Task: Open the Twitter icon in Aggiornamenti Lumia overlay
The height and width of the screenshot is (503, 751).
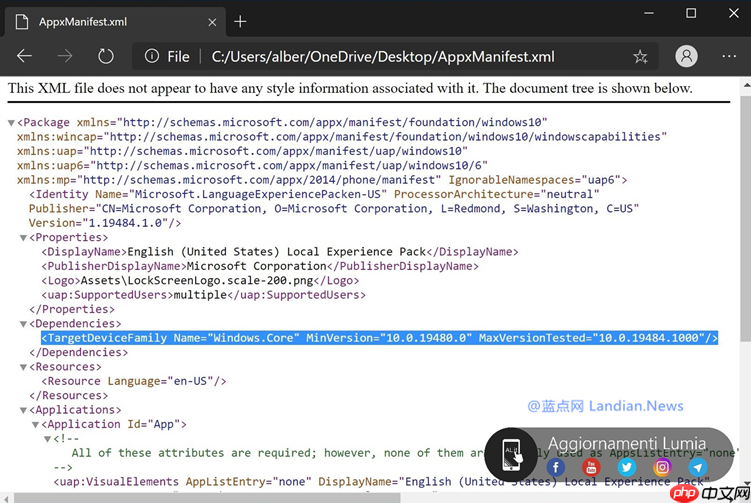Action: coord(626,467)
